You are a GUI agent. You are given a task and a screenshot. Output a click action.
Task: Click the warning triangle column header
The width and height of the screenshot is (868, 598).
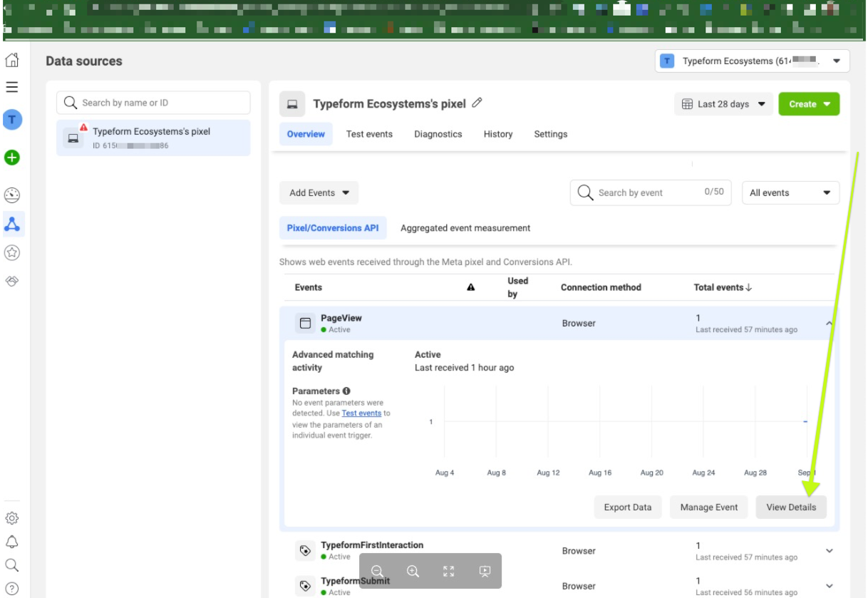click(x=470, y=287)
